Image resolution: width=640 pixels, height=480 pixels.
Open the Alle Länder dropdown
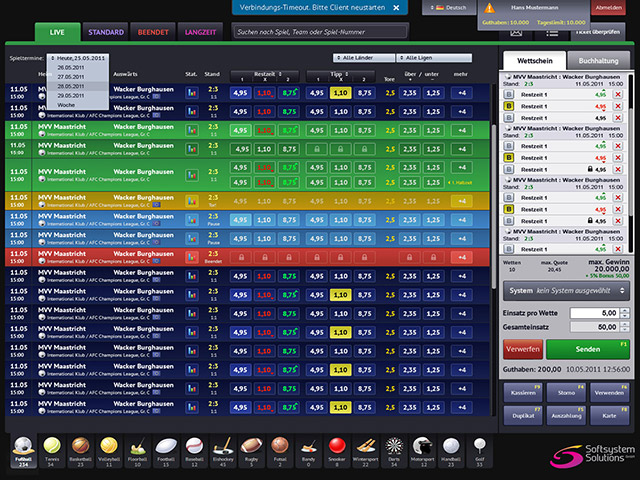pos(364,58)
